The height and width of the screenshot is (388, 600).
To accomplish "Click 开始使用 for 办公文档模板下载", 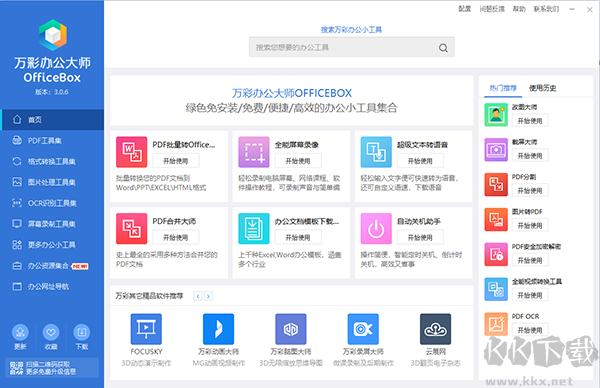I will click(298, 238).
